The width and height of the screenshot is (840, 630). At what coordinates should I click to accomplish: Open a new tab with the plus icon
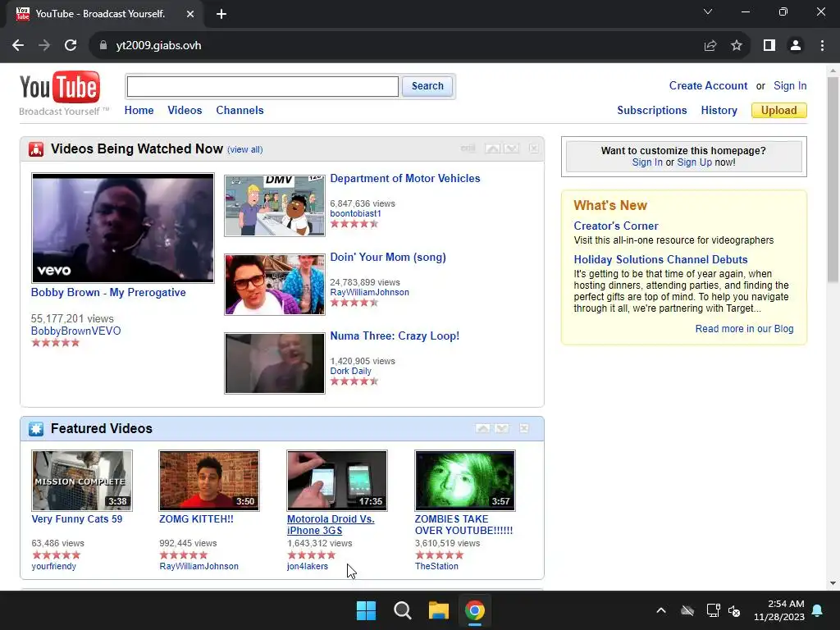221,14
